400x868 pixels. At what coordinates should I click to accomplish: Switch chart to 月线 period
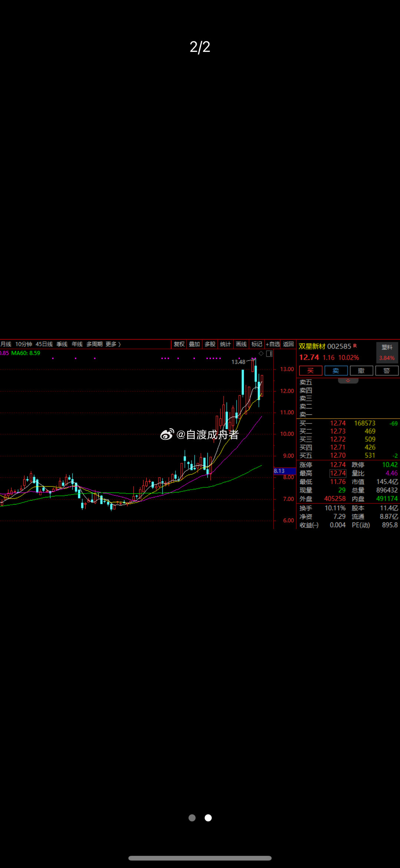6,344
